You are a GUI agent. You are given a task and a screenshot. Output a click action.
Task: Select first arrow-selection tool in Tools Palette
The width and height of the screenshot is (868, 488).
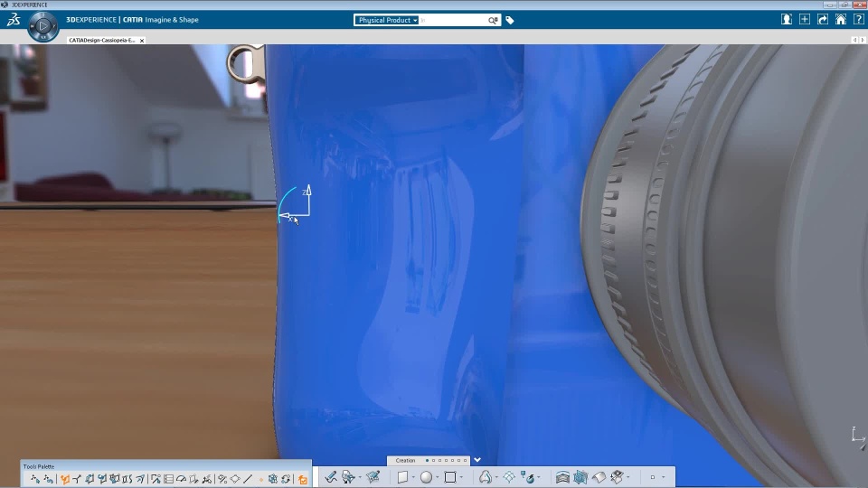[35, 479]
